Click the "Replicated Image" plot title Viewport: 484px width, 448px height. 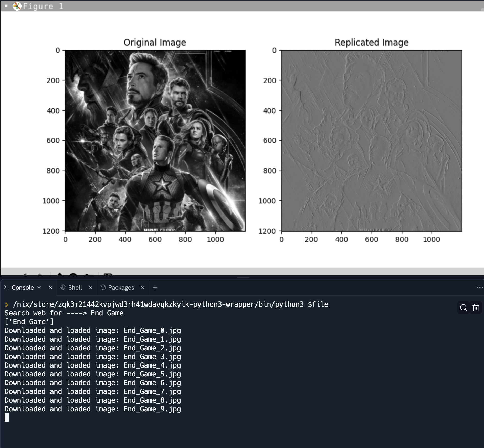(x=372, y=42)
